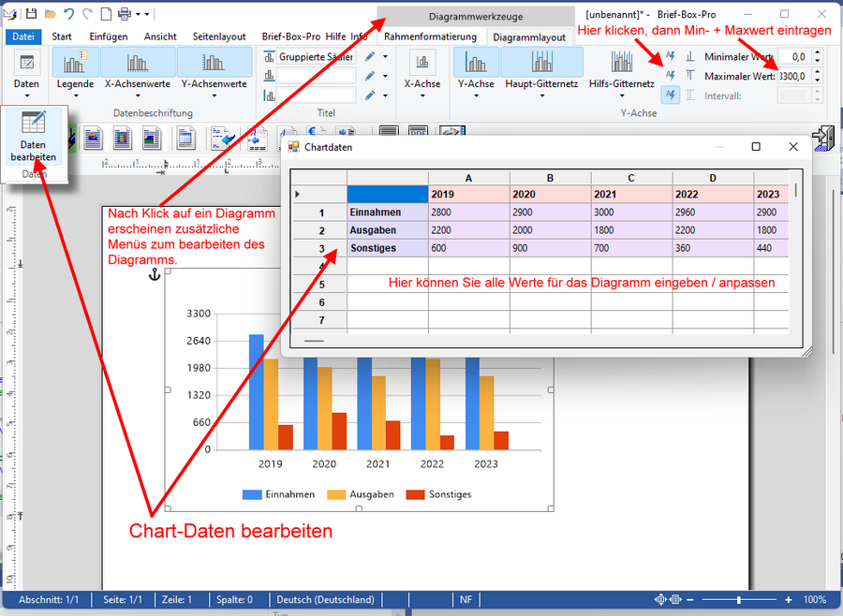Open the folder icon in quick access toolbar

tap(50, 14)
